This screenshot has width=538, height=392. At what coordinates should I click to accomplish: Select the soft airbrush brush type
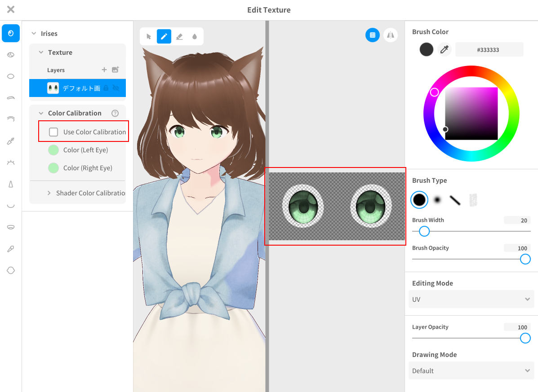(437, 200)
